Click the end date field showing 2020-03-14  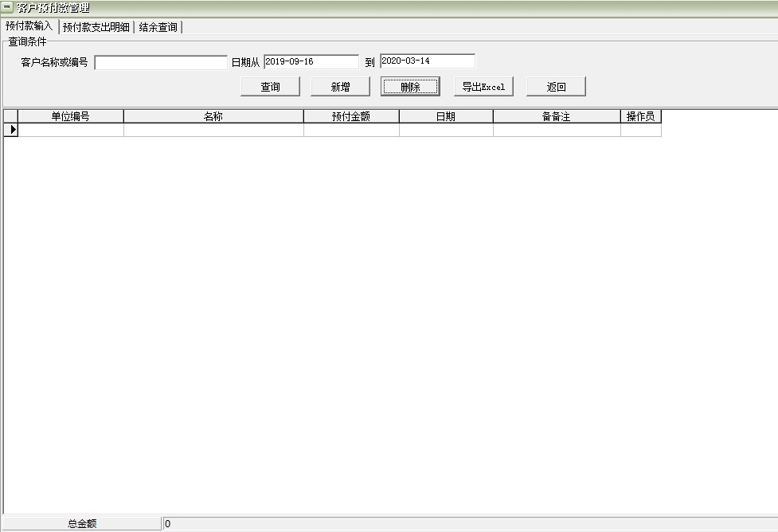pos(426,61)
